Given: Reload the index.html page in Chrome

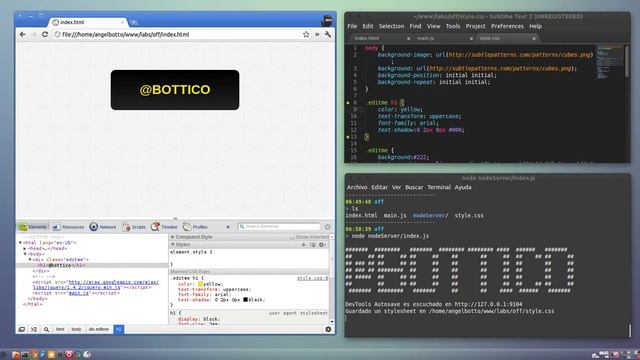Looking at the screenshot, I should click(45, 35).
